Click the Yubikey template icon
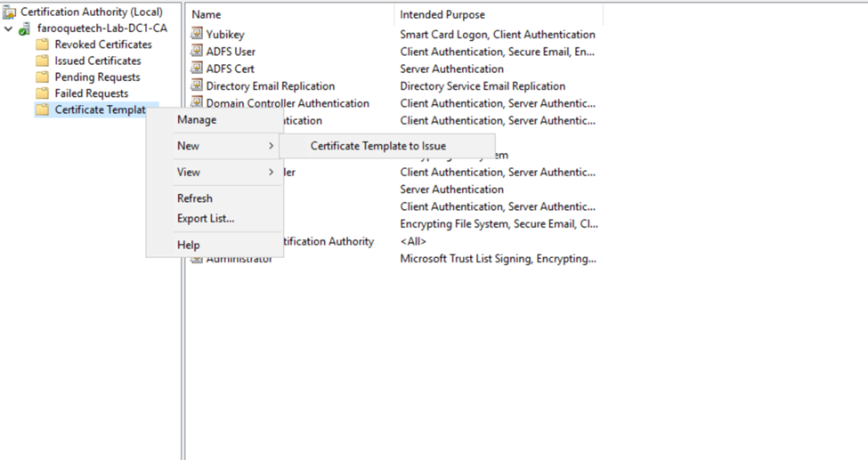The image size is (868, 460). (x=197, y=34)
